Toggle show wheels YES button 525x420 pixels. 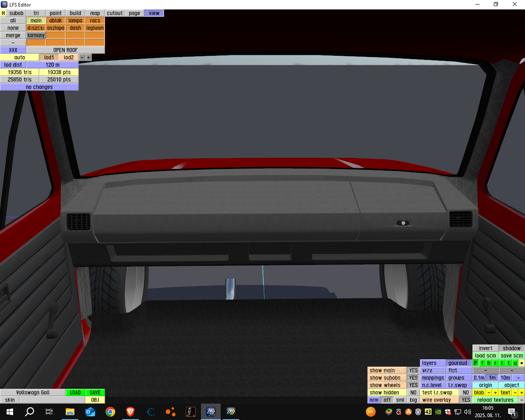point(413,385)
